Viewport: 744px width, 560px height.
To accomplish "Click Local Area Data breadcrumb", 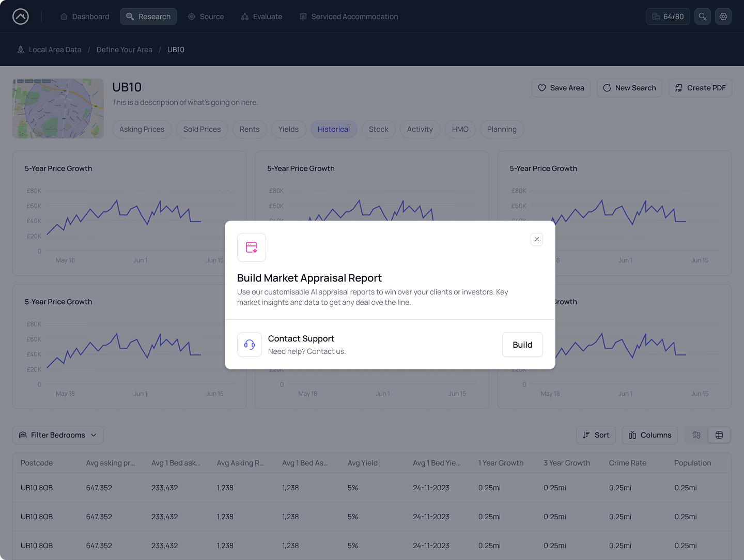I will coord(55,50).
